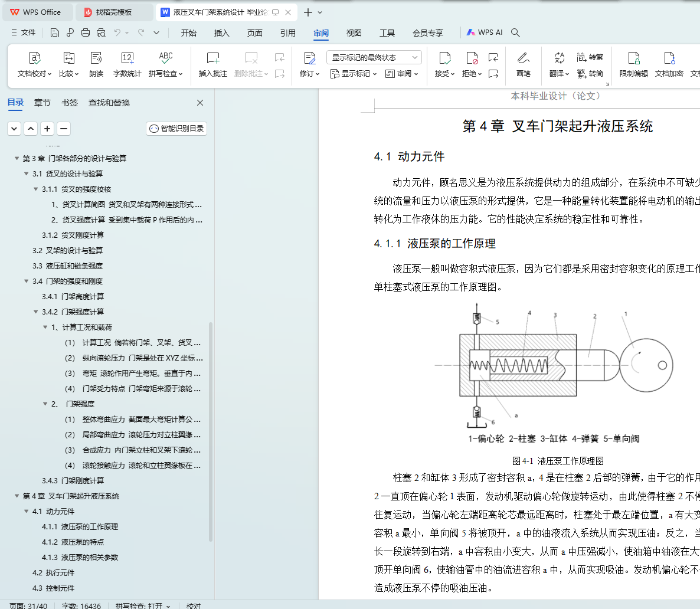Click the 修订 track changes icon

[309, 58]
